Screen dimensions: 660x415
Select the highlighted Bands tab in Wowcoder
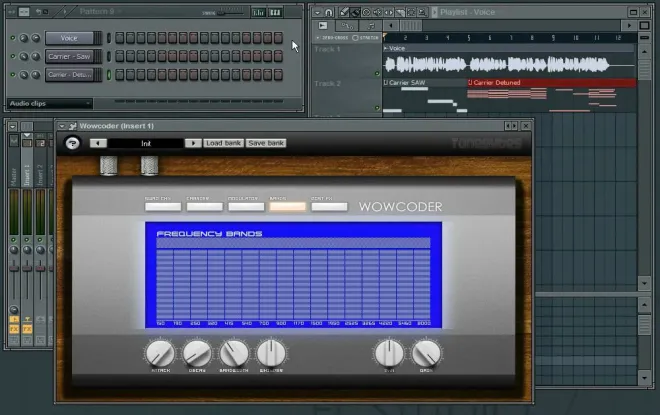288,207
